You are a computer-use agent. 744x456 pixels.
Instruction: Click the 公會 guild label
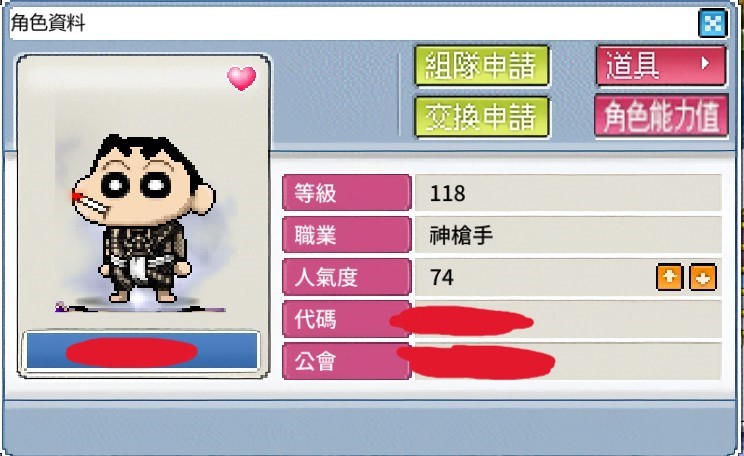[x=346, y=361]
